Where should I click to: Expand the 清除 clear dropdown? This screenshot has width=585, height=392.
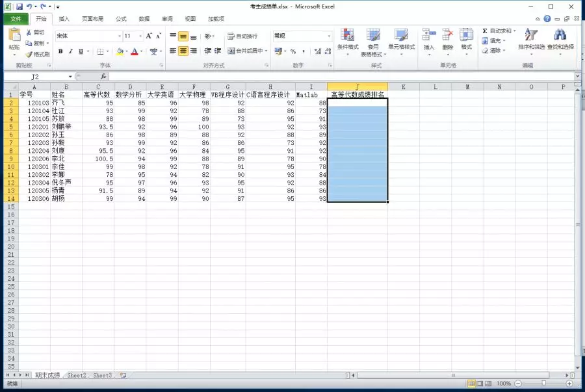click(x=504, y=50)
